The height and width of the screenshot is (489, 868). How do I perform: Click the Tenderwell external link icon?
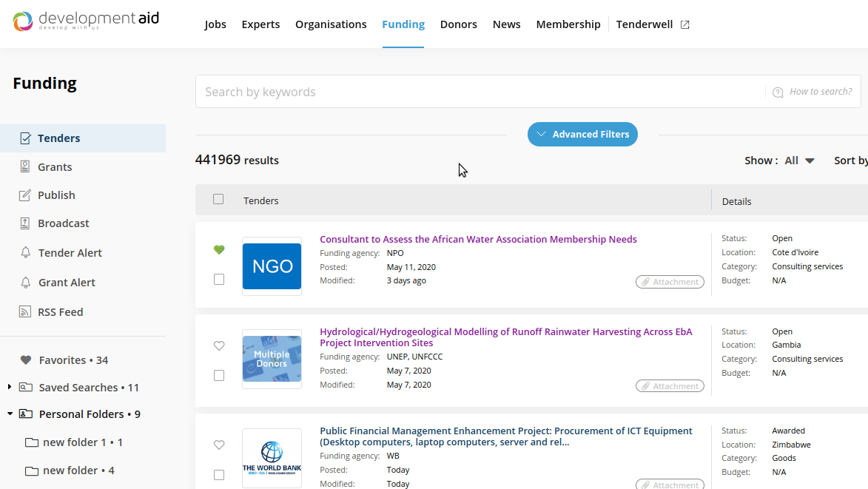tap(685, 24)
